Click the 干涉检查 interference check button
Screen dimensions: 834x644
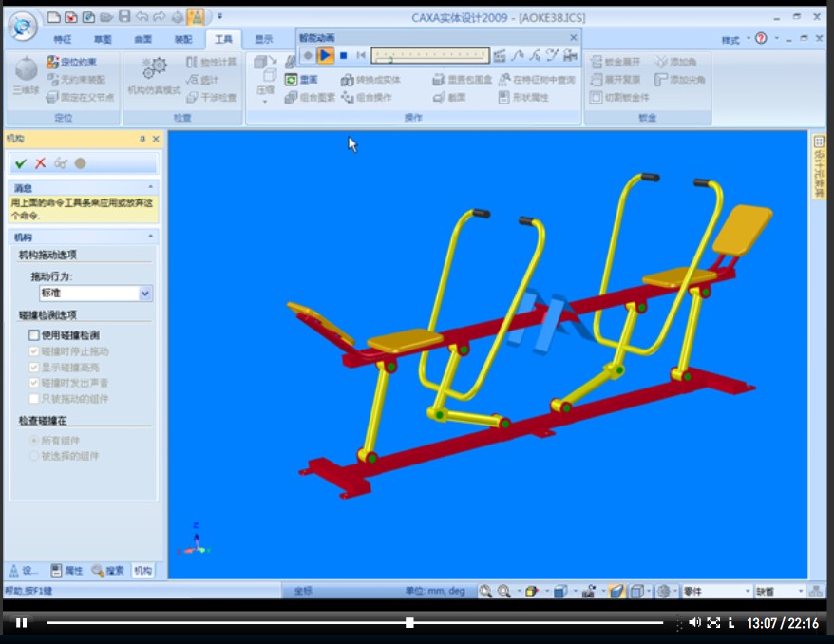(x=211, y=97)
